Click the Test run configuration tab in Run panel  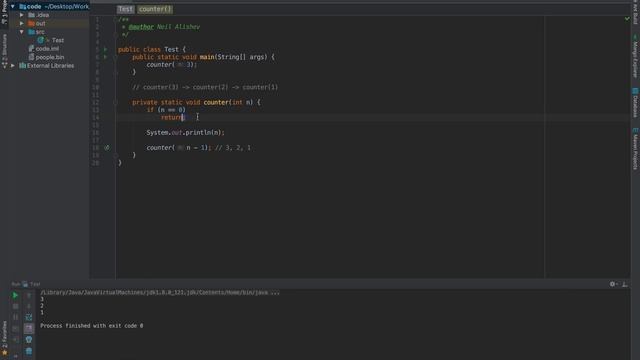[x=31, y=284]
